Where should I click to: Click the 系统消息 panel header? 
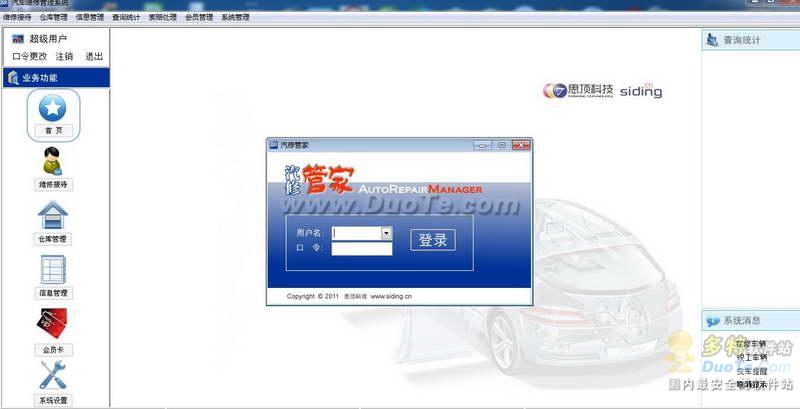click(x=751, y=321)
